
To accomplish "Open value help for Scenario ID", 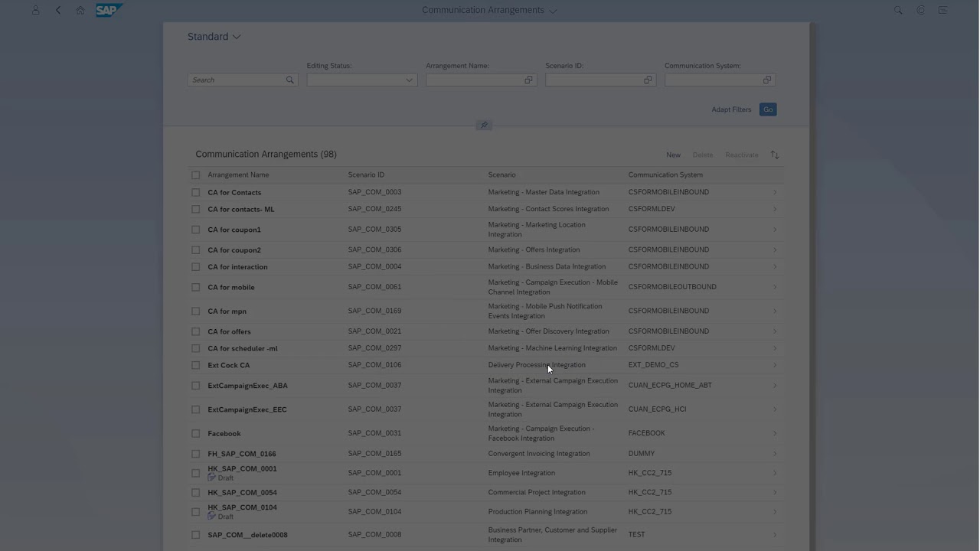I will coord(648,80).
